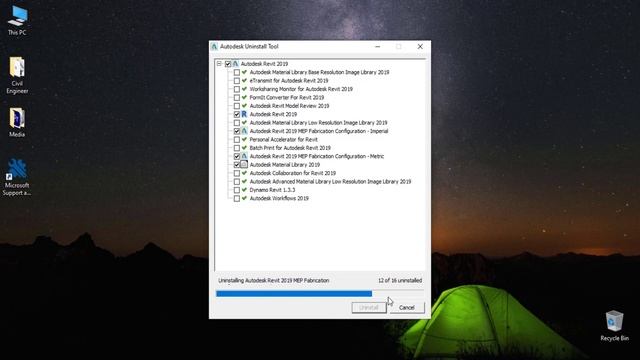Click green checkmark beside Collaboration for Revit

point(244,173)
